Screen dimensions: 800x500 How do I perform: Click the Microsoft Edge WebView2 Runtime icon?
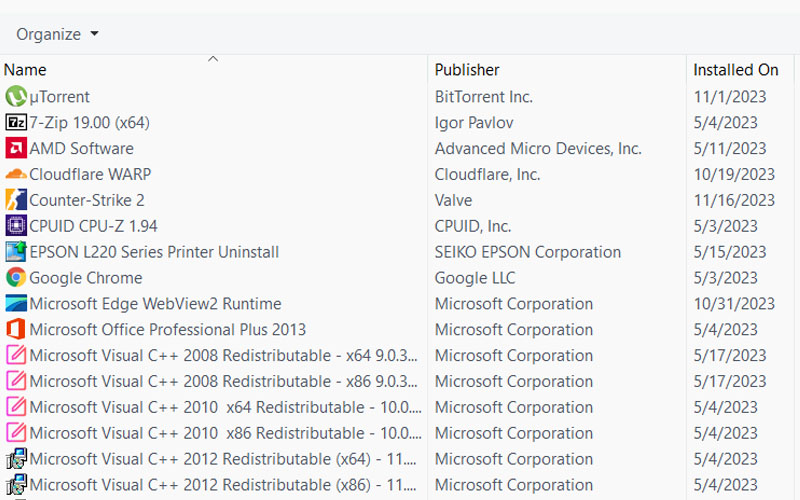16,304
